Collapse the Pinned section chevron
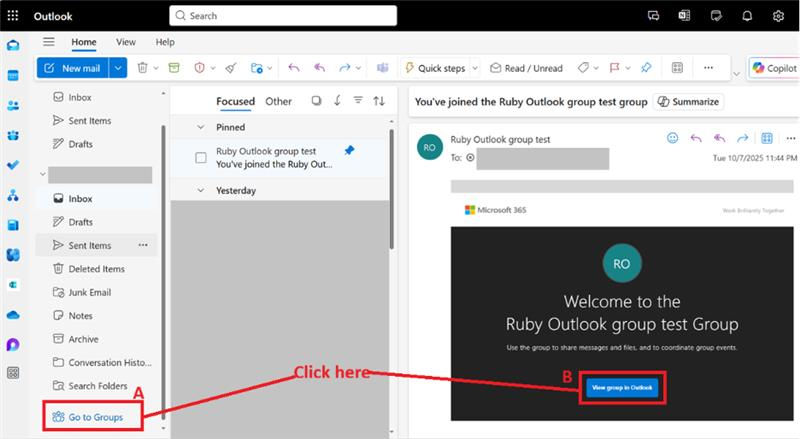 click(201, 127)
